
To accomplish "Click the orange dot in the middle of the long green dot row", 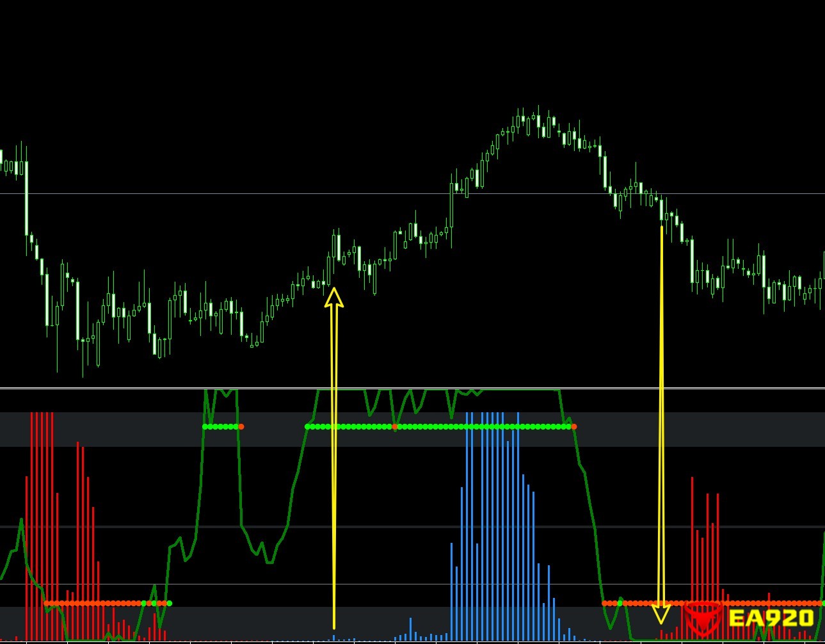I will point(395,426).
